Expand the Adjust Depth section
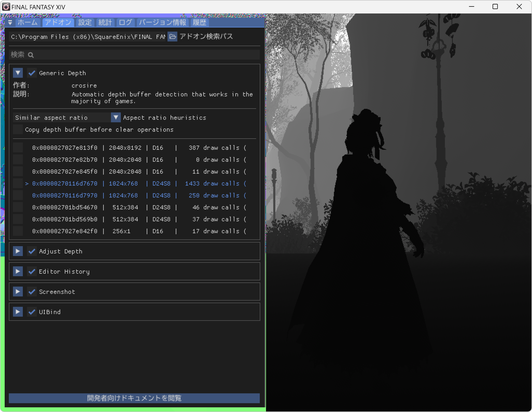The height and width of the screenshot is (412, 532). point(18,251)
